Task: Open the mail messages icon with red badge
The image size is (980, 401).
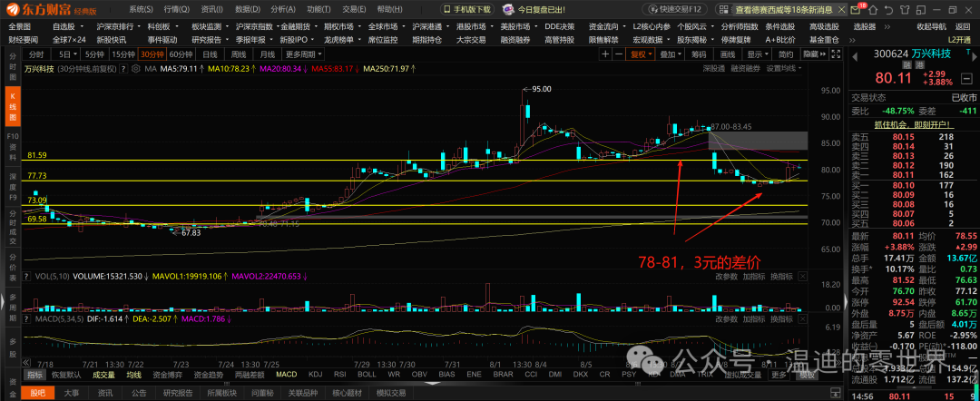Action: pos(855,10)
